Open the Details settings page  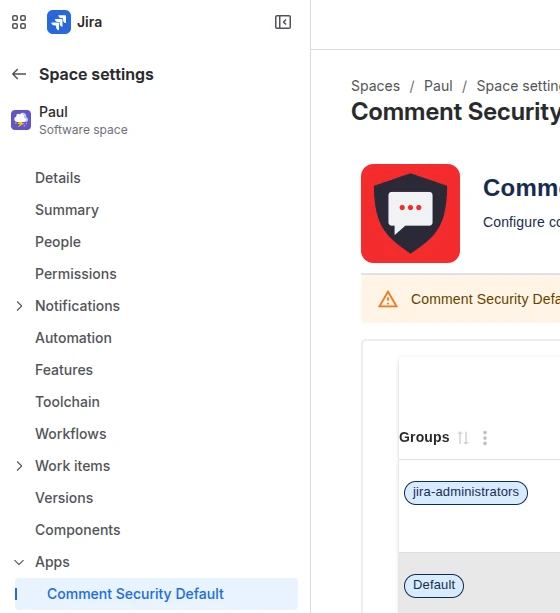click(58, 178)
